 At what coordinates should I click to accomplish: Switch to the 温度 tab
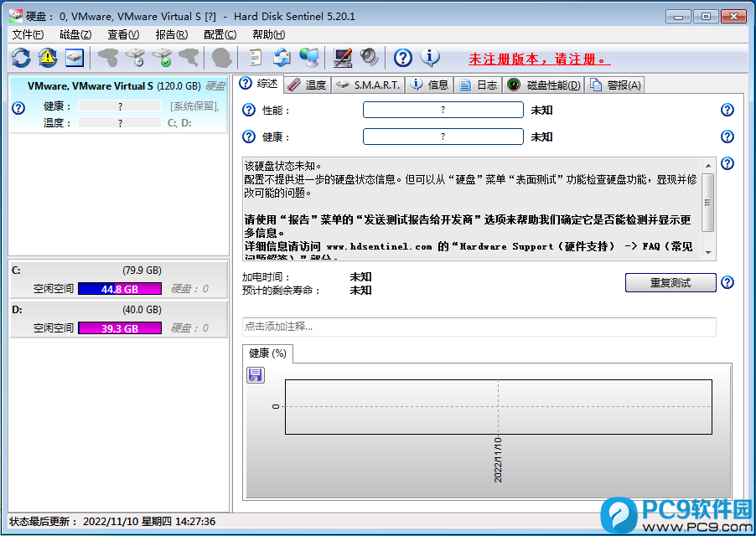[x=307, y=85]
